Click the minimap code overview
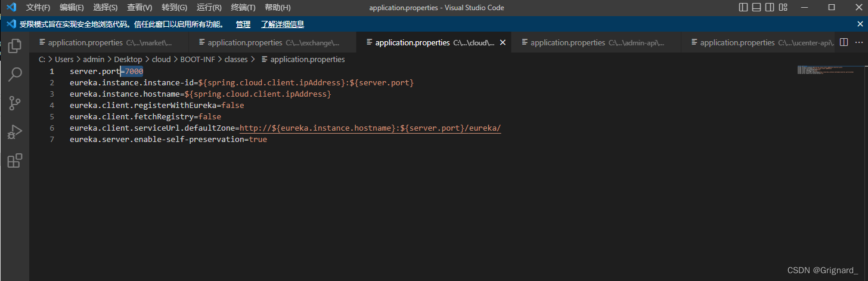The height and width of the screenshot is (281, 868). coord(827,70)
